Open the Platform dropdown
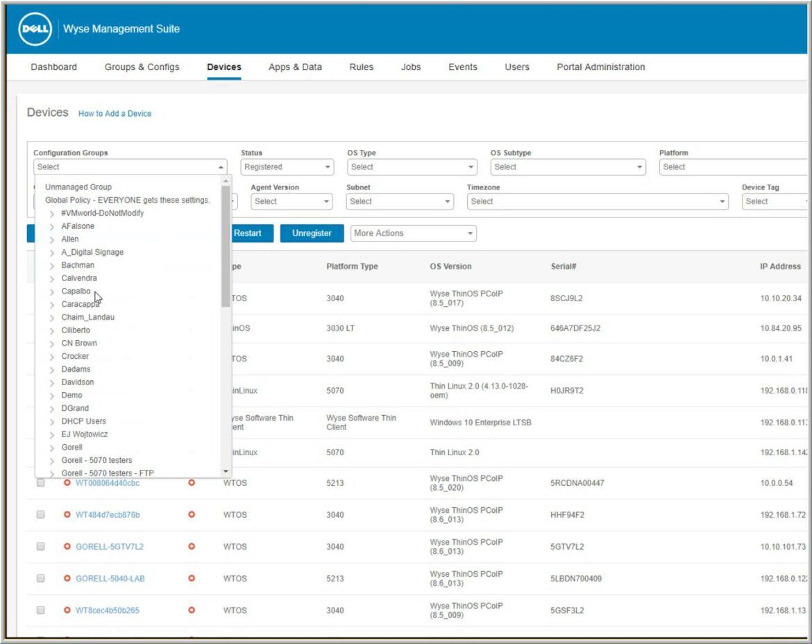The height and width of the screenshot is (644, 812). [x=733, y=167]
